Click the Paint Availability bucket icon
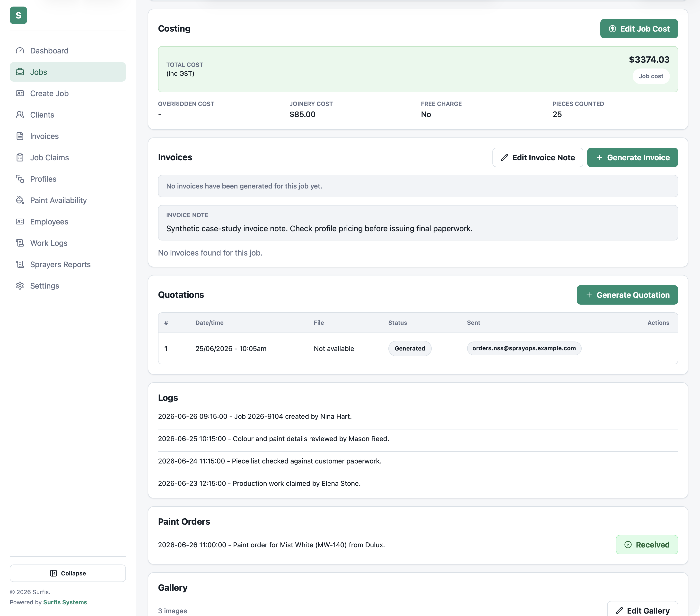 pos(20,200)
